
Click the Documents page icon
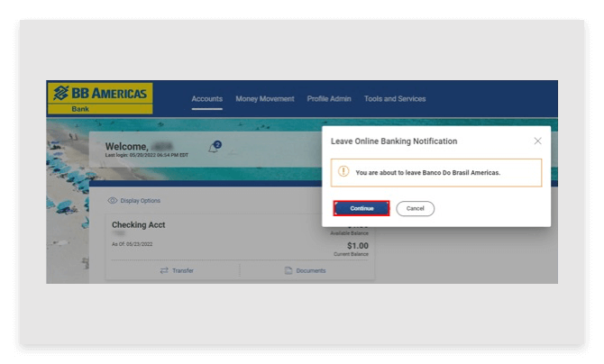[288, 270]
